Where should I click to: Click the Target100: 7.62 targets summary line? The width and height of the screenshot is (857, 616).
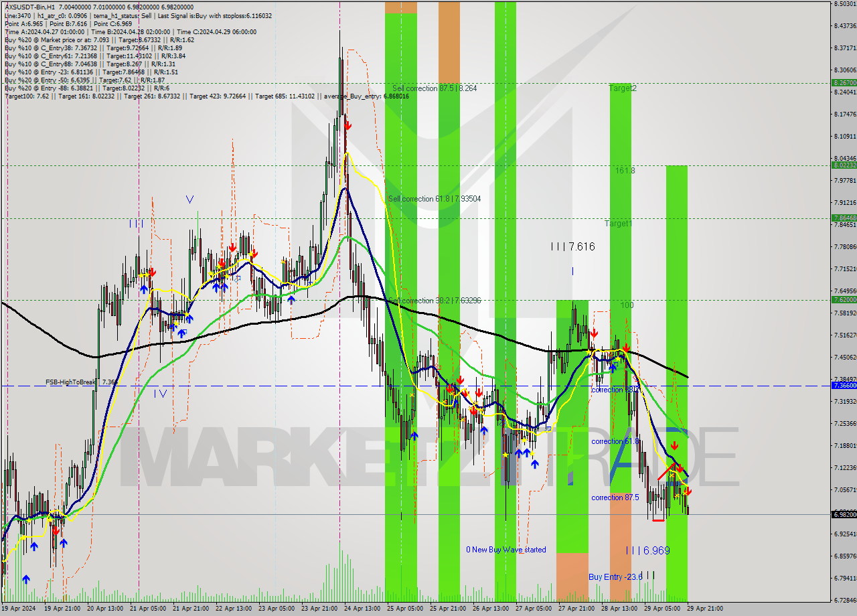click(206, 96)
